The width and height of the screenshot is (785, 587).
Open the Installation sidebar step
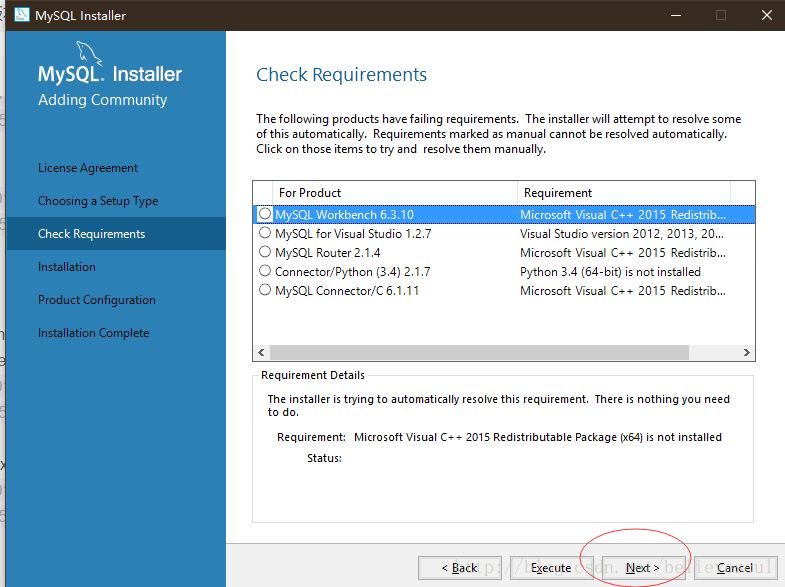pos(67,267)
